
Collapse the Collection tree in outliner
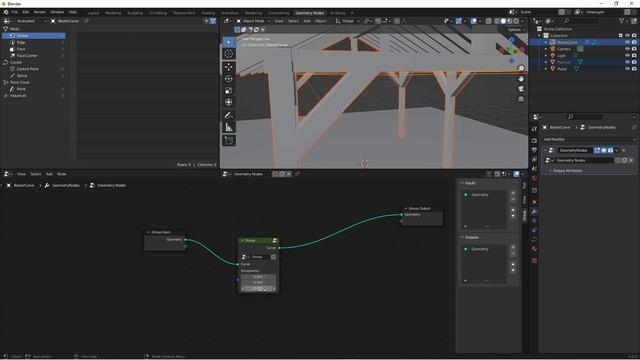point(540,36)
